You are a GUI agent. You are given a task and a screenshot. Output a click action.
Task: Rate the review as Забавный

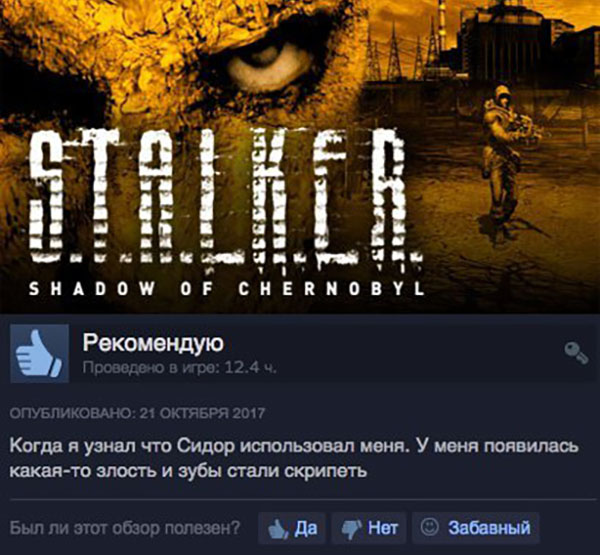click(x=476, y=528)
